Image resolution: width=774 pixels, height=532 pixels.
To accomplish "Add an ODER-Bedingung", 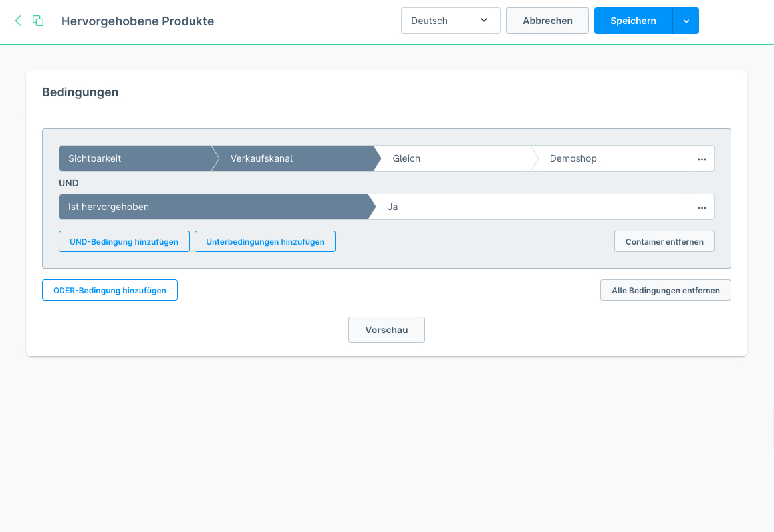I will (110, 291).
